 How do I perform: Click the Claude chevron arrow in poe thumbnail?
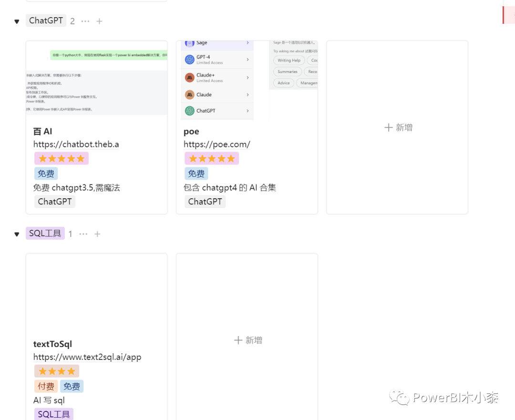click(247, 94)
